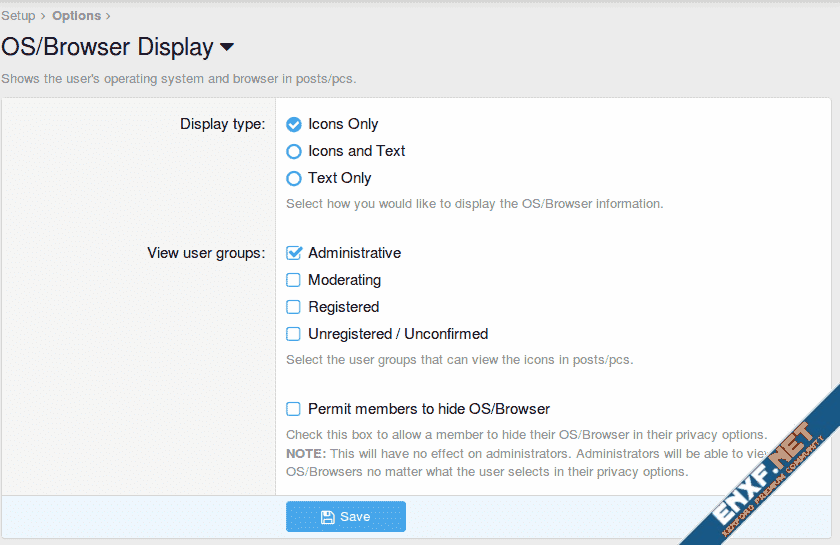
Task: Click the "View user groups:" field label
Action: click(206, 253)
